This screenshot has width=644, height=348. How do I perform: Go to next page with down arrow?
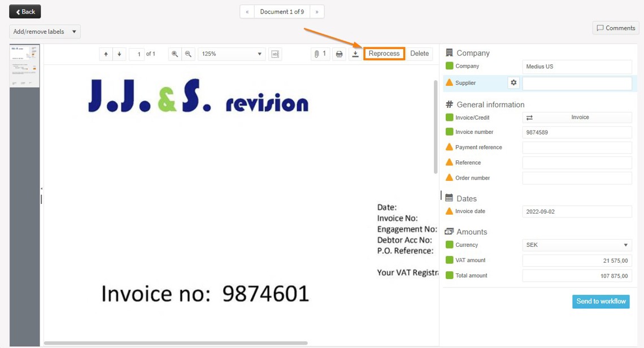pos(119,54)
